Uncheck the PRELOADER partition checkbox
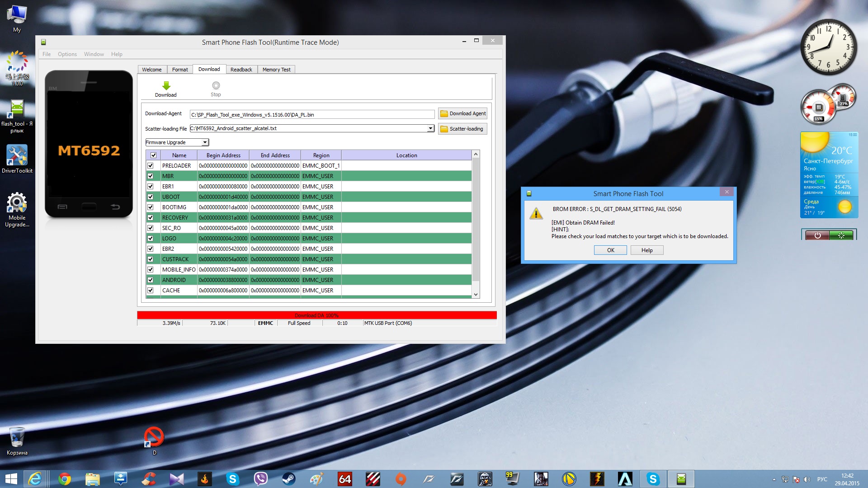 (151, 166)
